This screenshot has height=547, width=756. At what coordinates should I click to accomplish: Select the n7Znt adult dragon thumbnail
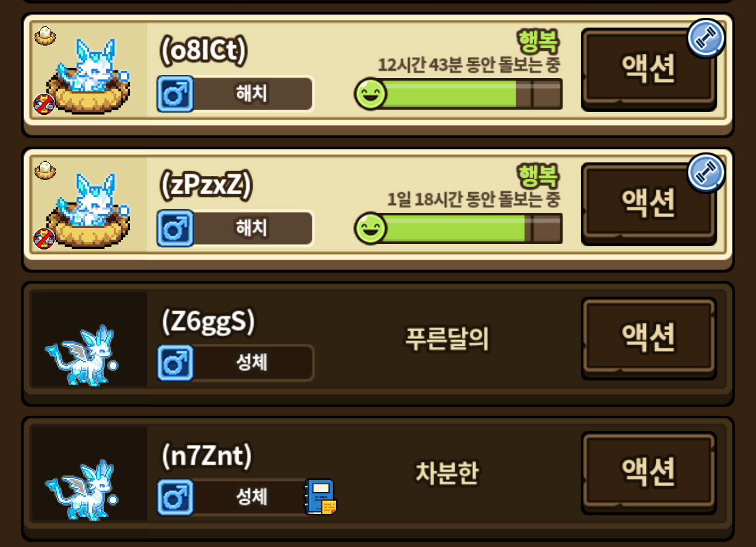[82, 490]
